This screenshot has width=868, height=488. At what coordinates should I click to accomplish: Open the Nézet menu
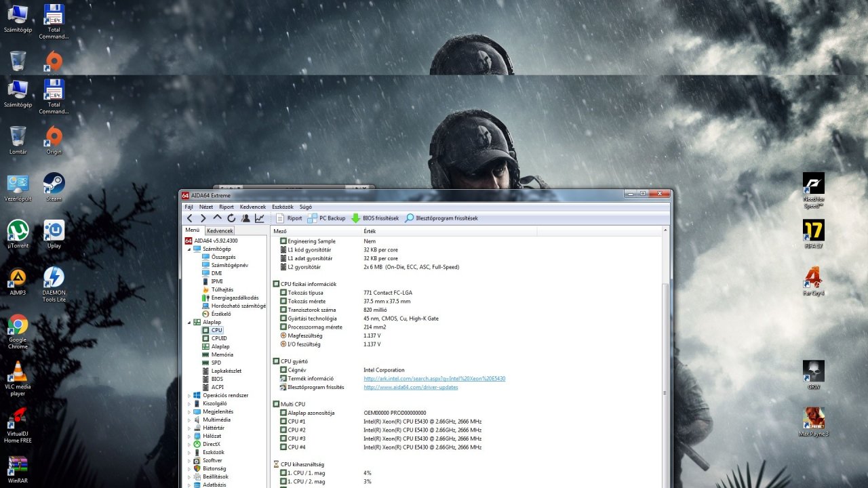(206, 207)
